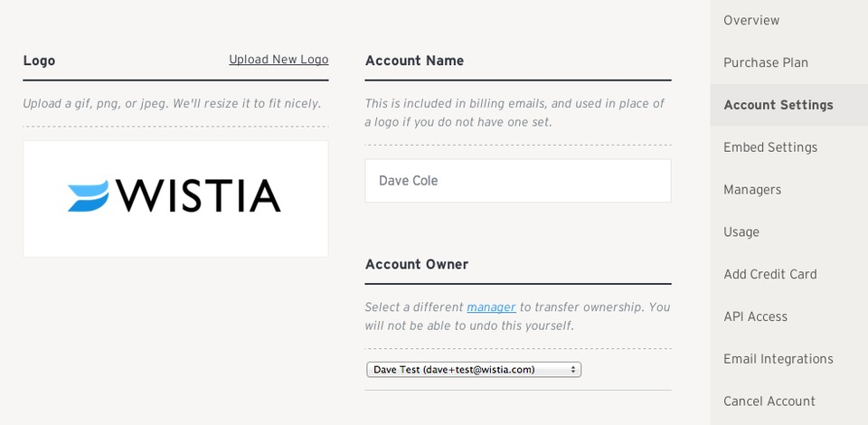Go to API Access settings

pos(755,316)
